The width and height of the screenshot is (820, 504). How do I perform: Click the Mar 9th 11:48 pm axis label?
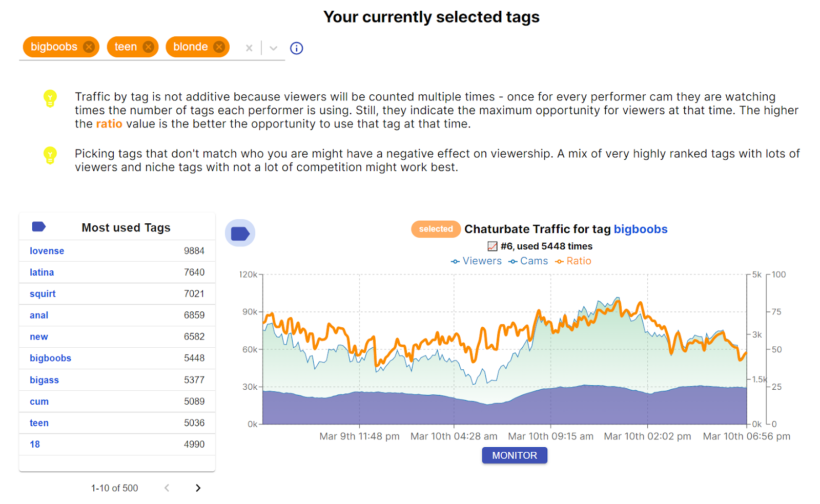click(359, 436)
